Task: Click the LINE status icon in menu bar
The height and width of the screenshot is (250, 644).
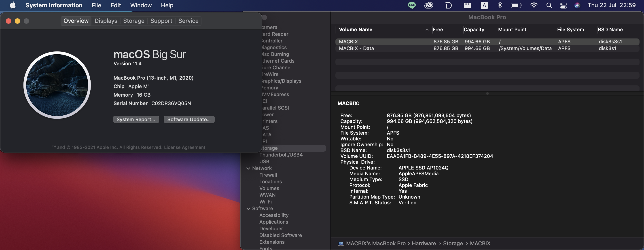Action: click(x=411, y=5)
